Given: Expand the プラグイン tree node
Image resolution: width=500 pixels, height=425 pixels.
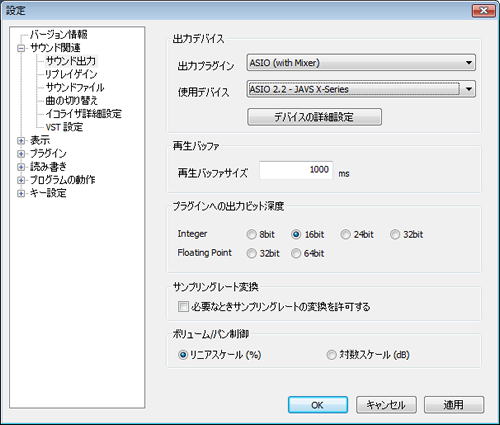Looking at the screenshot, I should pos(21,154).
